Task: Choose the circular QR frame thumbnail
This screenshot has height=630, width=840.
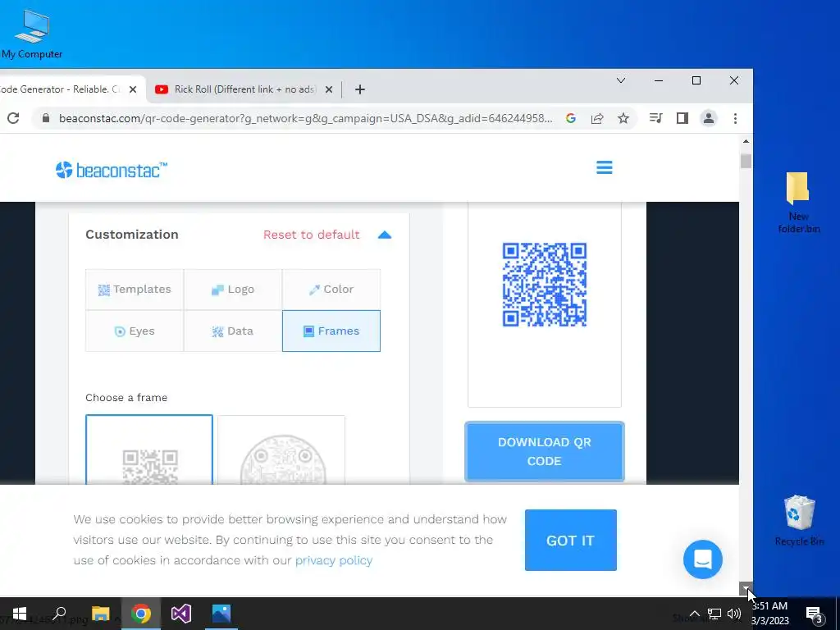Action: pyautogui.click(x=281, y=450)
